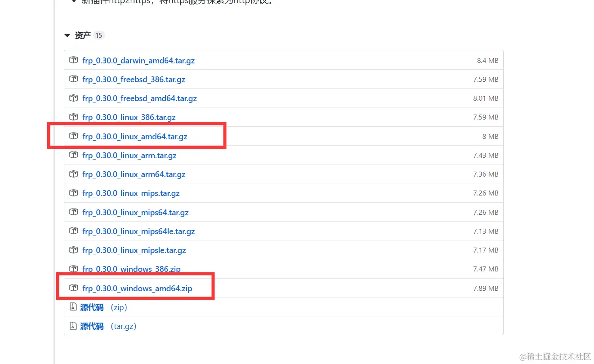The width and height of the screenshot is (594, 364).
Task: Click package icon beside linux_amd64 file
Action: 73,136
